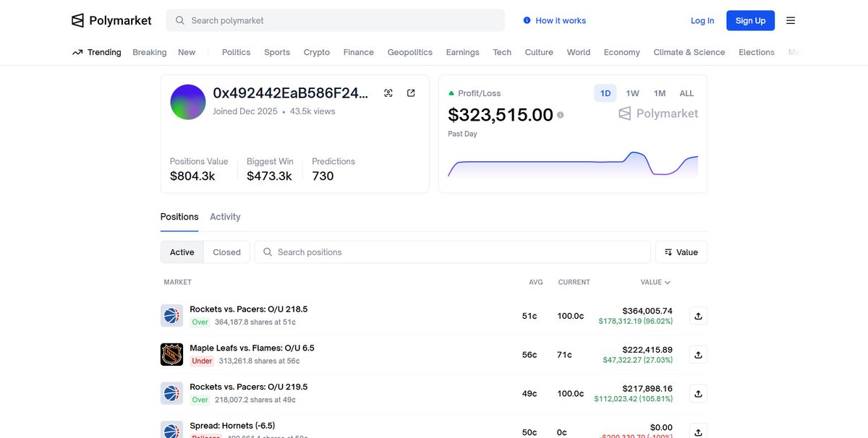Open the Earnings category
The image size is (868, 438).
463,52
